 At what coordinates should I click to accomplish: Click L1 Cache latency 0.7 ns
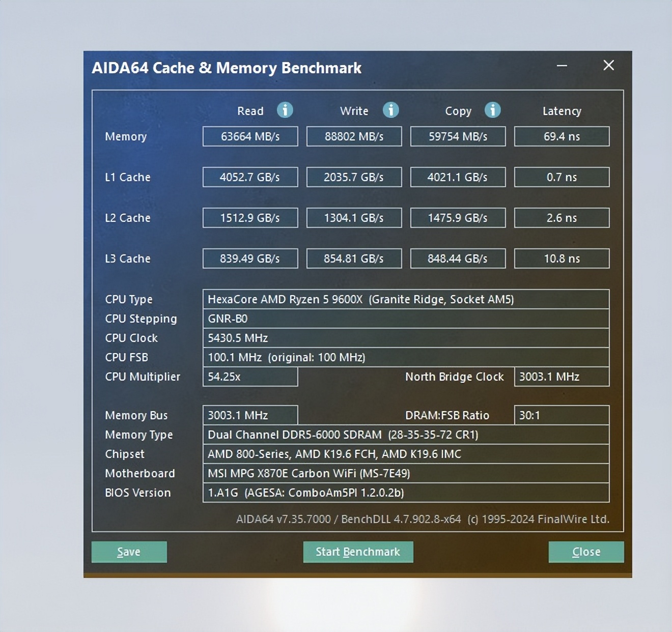click(562, 177)
